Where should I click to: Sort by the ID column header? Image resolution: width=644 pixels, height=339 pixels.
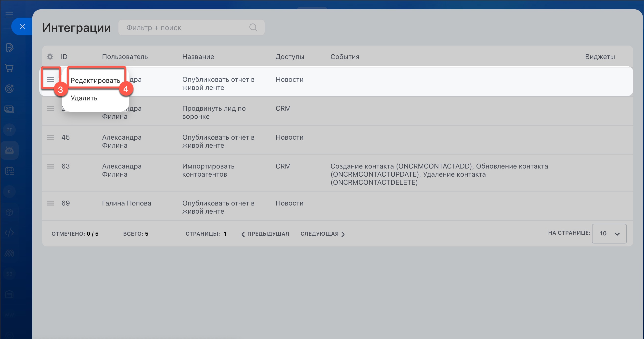(64, 57)
